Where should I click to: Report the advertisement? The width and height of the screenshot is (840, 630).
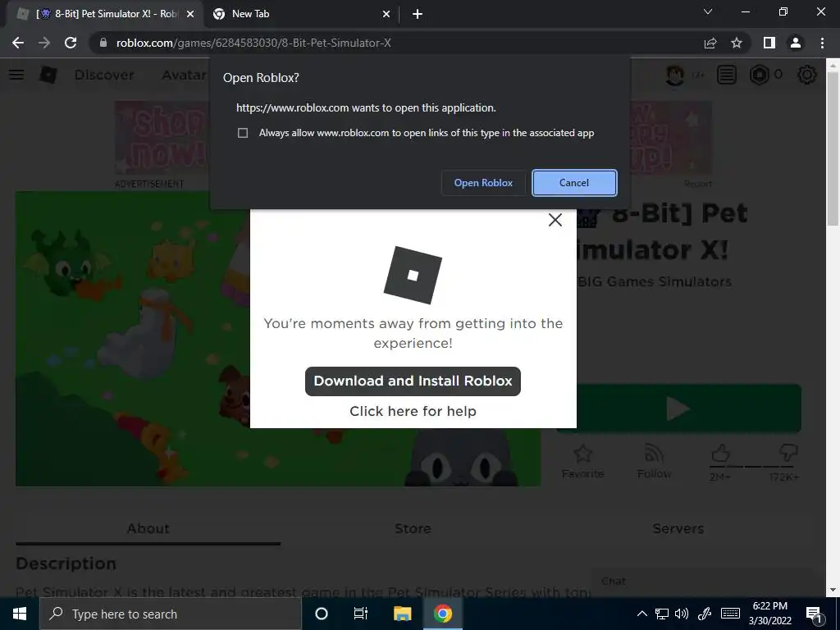pyautogui.click(x=697, y=184)
